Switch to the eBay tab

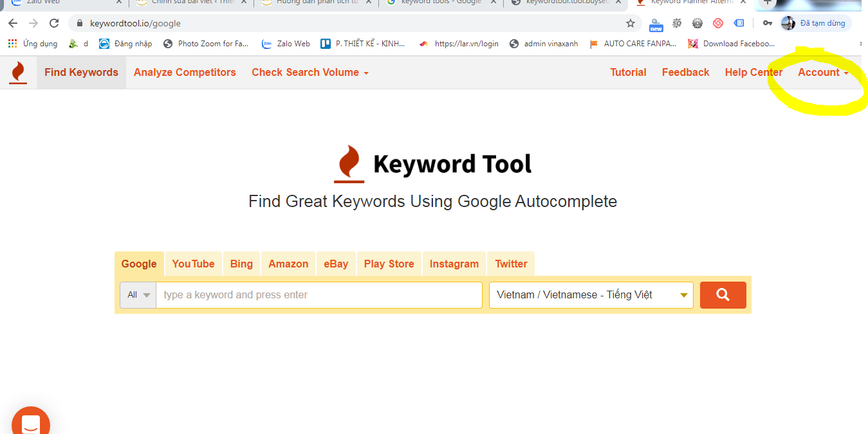[x=336, y=264]
